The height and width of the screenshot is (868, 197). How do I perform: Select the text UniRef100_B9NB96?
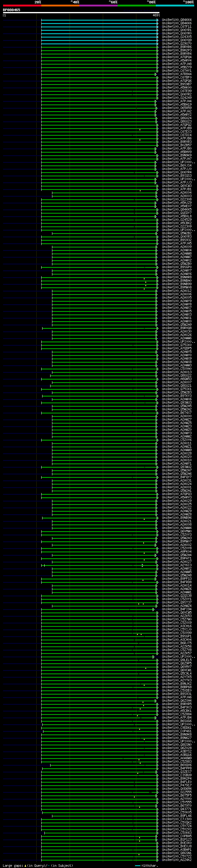pos(177,518)
